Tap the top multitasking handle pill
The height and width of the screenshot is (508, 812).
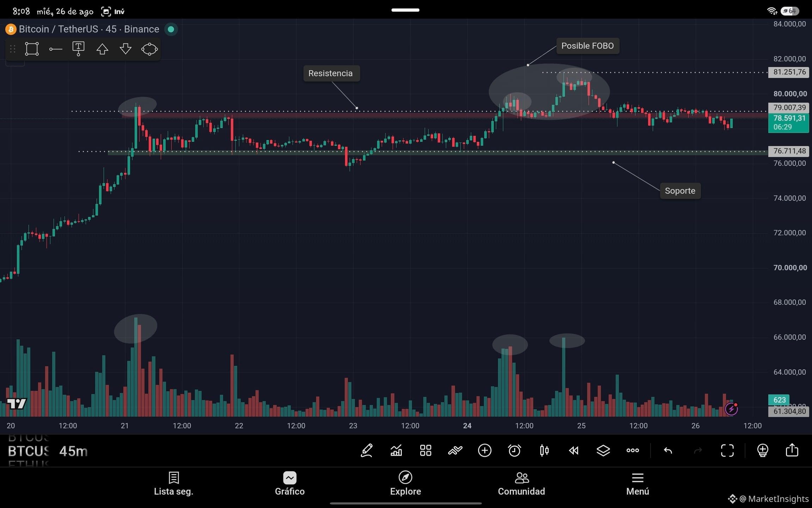coord(405,10)
